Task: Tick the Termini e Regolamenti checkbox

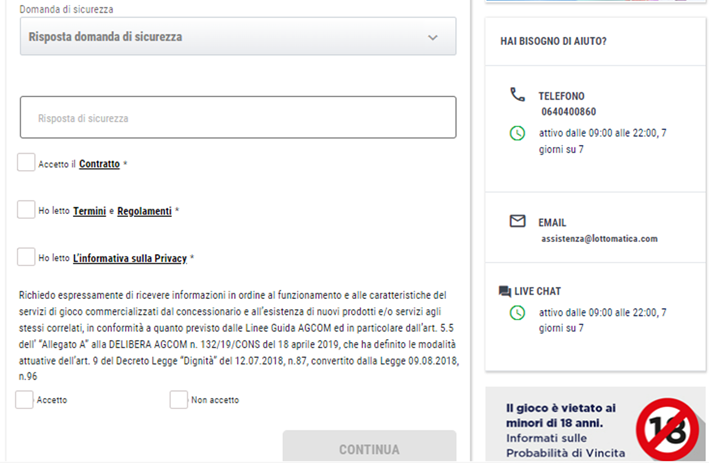Action: tap(26, 210)
